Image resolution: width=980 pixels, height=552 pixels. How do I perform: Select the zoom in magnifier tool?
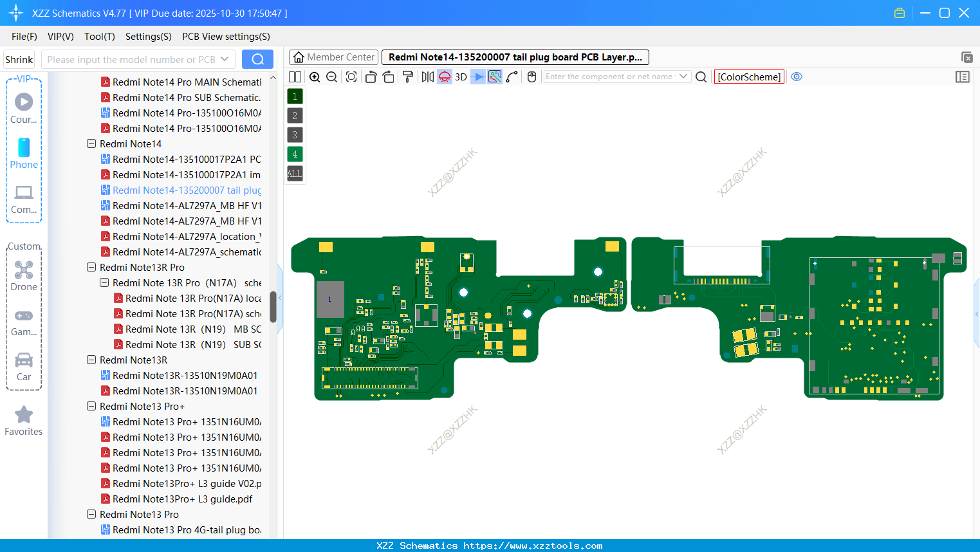[315, 77]
